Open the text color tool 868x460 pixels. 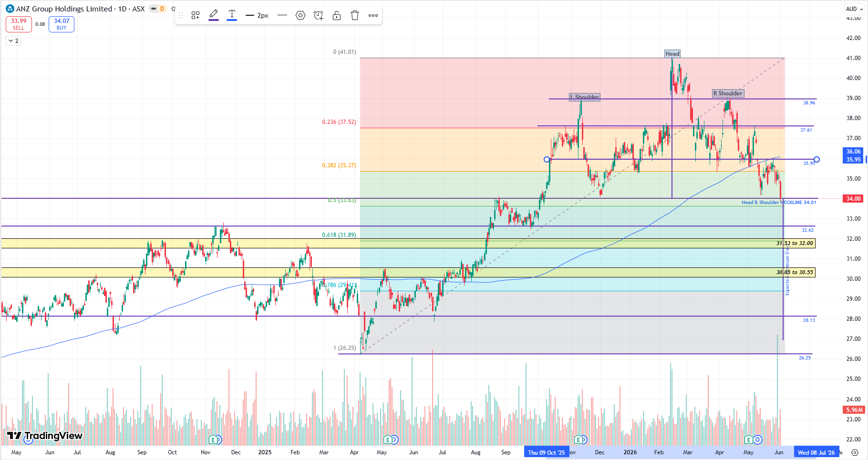click(x=232, y=15)
